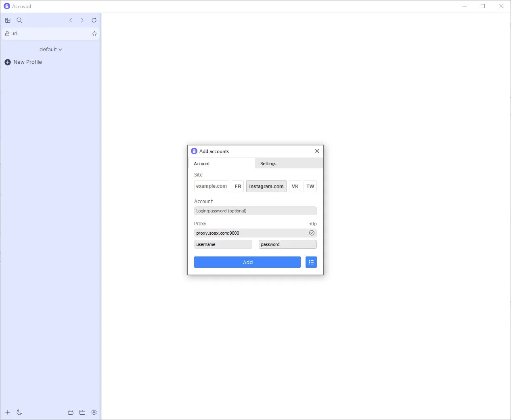Reload the page with refresh icon
The width and height of the screenshot is (511, 420).
click(x=94, y=20)
